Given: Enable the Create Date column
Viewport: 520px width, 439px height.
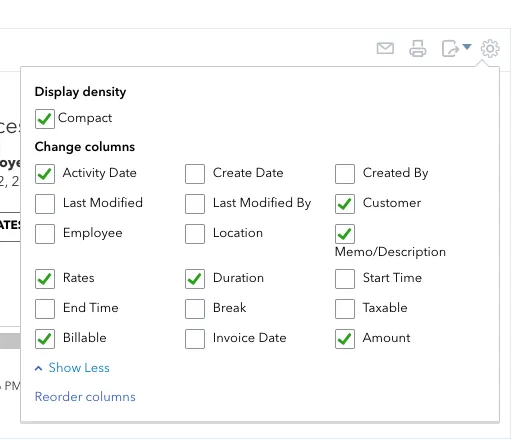Looking at the screenshot, I should [195, 174].
